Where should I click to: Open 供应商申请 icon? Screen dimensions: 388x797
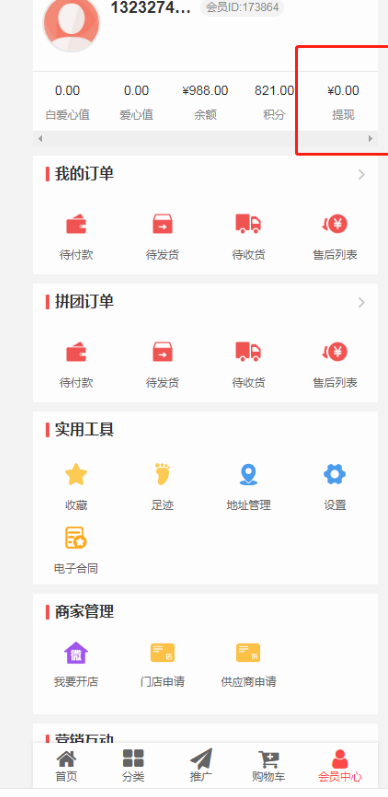pyautogui.click(x=248, y=653)
